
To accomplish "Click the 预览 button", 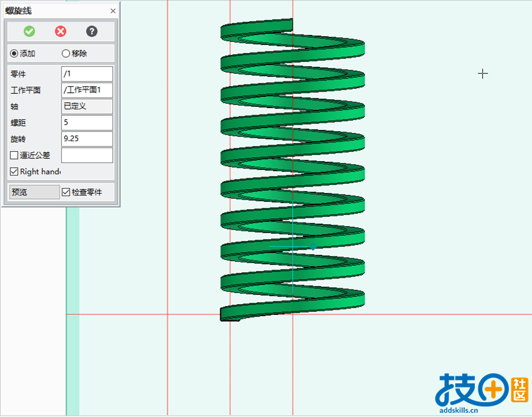I will 34,192.
